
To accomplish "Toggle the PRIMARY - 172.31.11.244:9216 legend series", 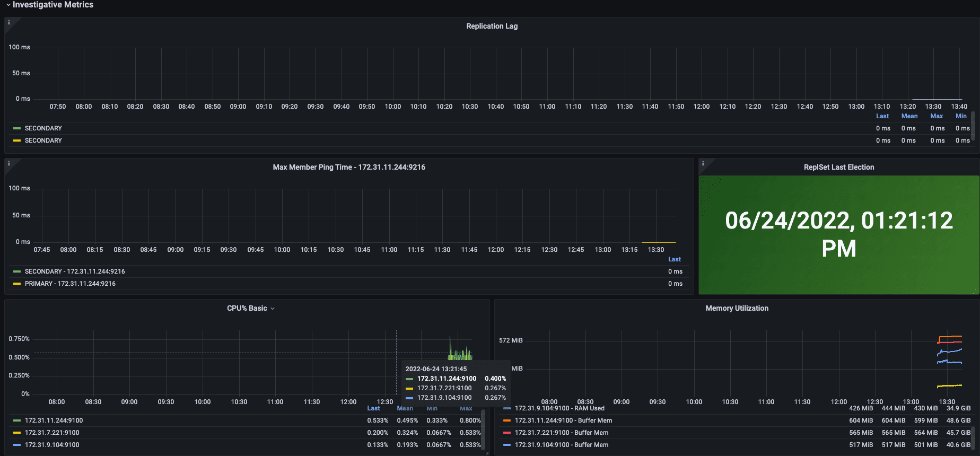I will pyautogui.click(x=70, y=284).
